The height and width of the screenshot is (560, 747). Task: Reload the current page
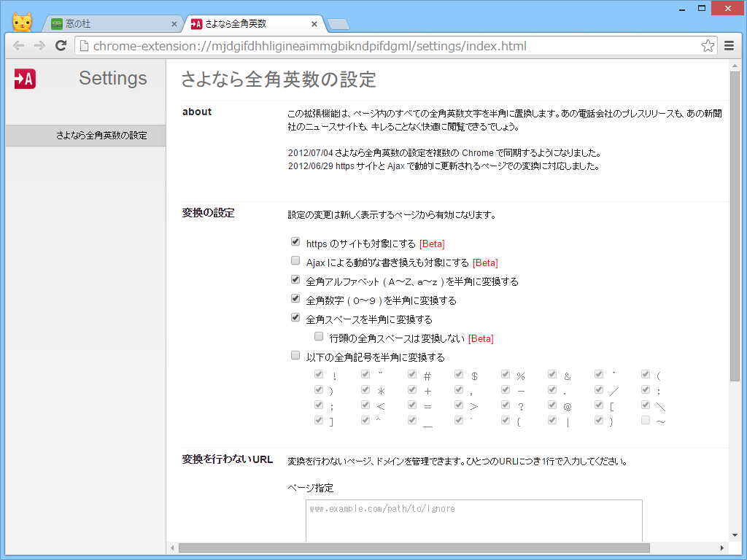click(61, 46)
